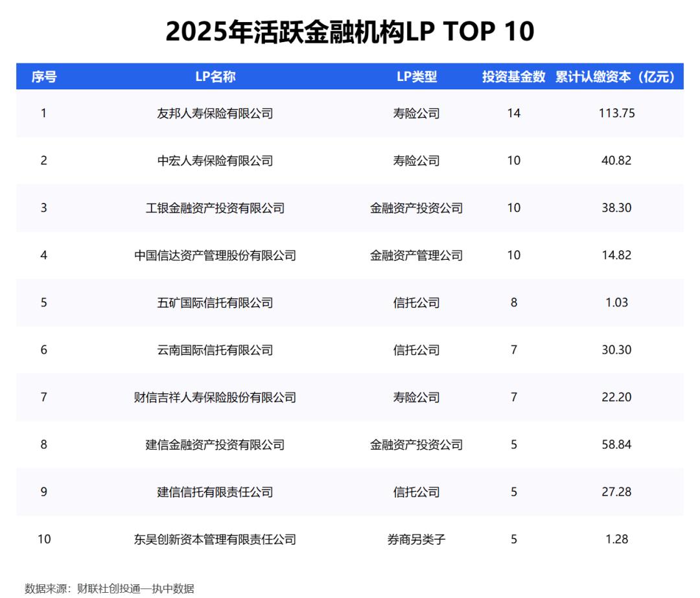
Task: Click fund count 5 in the 建信信托 row
Action: (514, 492)
